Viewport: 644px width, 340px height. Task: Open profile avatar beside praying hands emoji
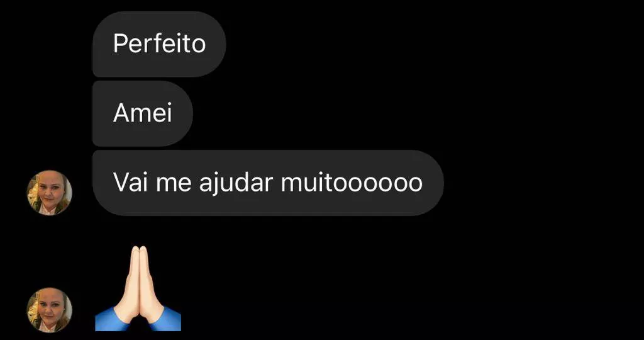click(x=49, y=310)
